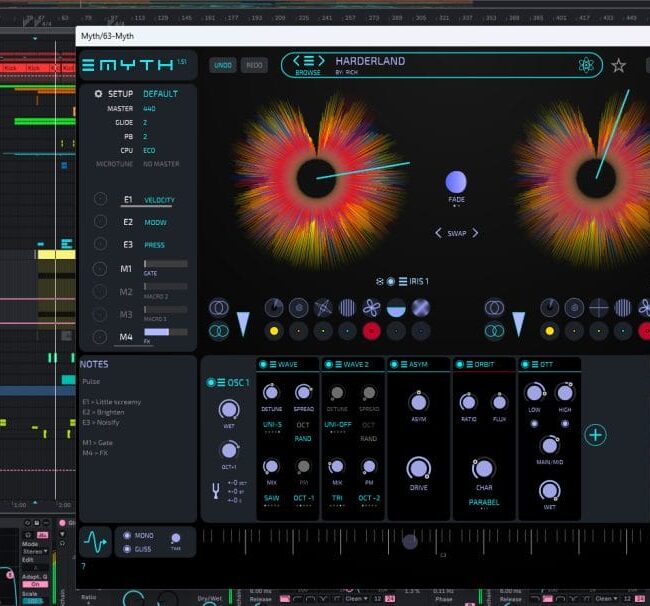Select the fan-shaped Iris effect icon
This screenshot has height=606, width=650.
coord(370,308)
